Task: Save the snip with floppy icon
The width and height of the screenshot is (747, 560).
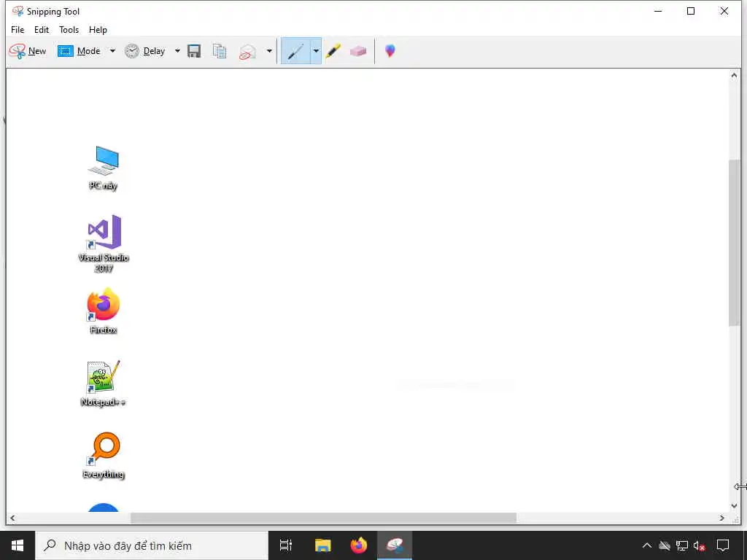Action: coord(194,51)
